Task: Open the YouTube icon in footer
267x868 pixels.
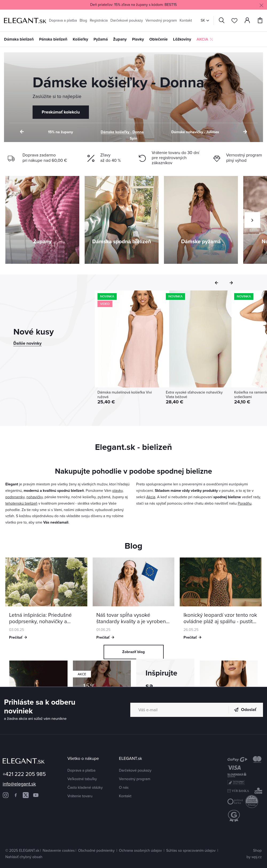Action: pos(36,795)
